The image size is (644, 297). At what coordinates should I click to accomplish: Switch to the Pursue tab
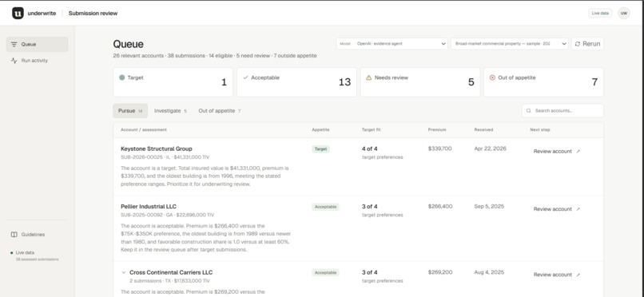point(130,111)
